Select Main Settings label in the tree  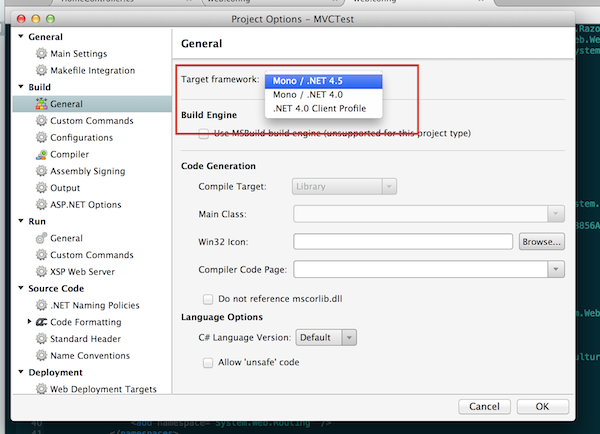click(x=78, y=54)
